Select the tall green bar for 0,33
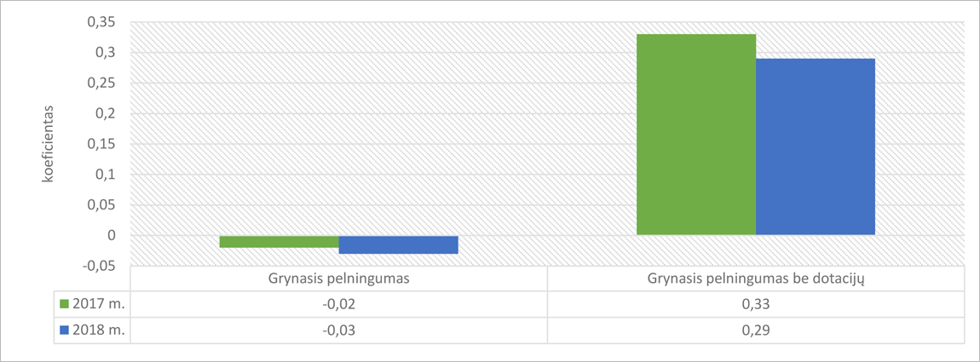This screenshot has width=980, height=362. 696,135
